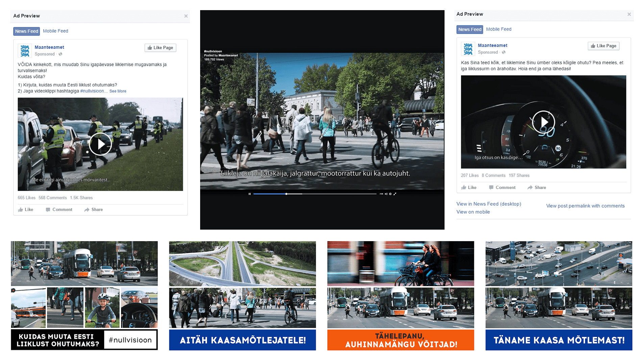Screen dimensions: 644x362
Task: Open center video settings gear
Action: coord(390,194)
